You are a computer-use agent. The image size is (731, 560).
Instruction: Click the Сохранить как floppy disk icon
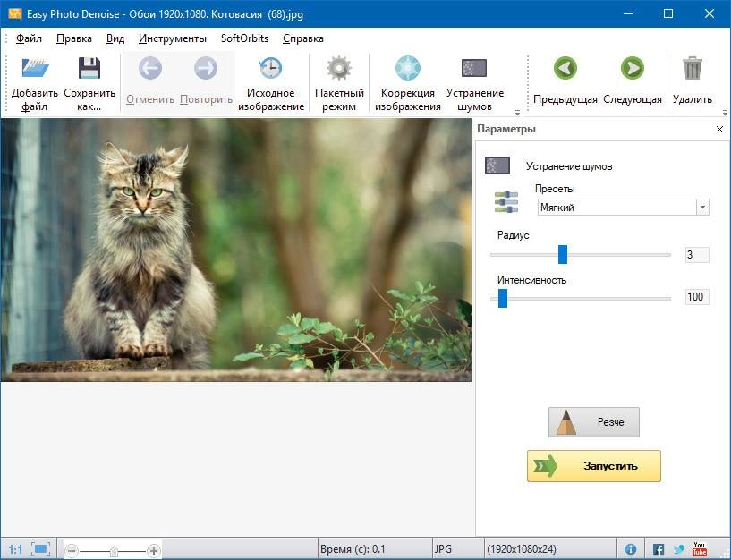pyautogui.click(x=89, y=68)
